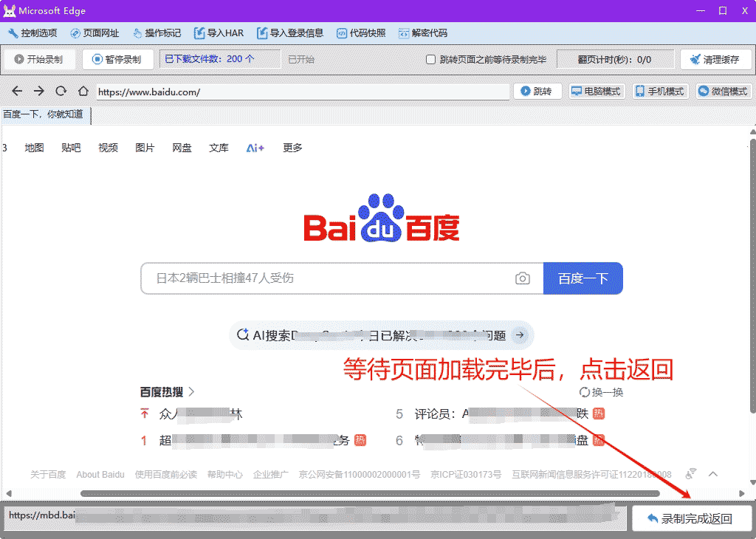
Task: Open 代码快照 menu item
Action: tap(362, 33)
